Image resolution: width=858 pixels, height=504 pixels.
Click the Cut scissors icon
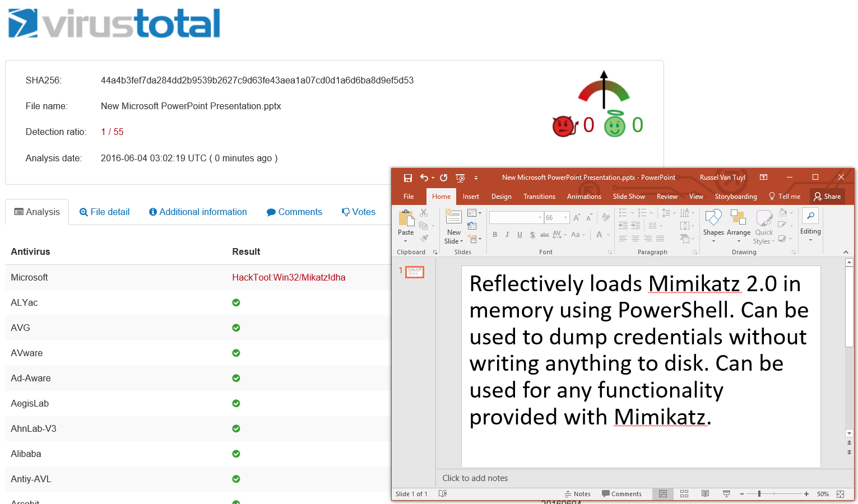pyautogui.click(x=424, y=213)
